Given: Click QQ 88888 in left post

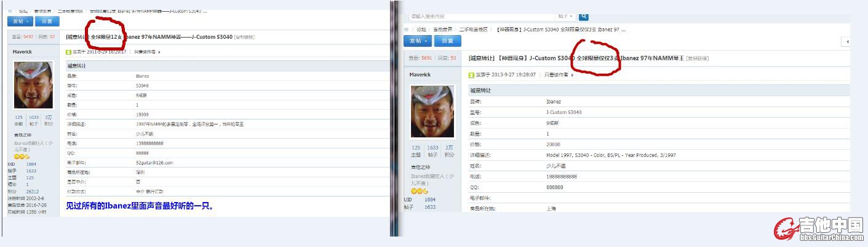Looking at the screenshot, I should tap(142, 153).
